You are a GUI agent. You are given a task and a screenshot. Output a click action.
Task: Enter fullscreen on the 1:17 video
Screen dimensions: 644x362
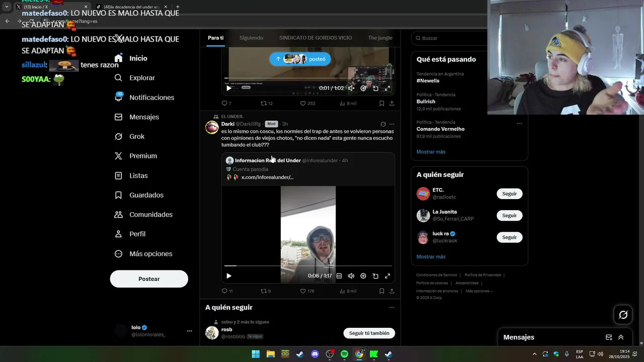tap(387, 276)
